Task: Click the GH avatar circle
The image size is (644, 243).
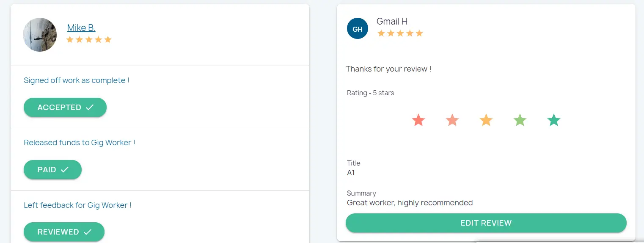Action: pyautogui.click(x=358, y=29)
